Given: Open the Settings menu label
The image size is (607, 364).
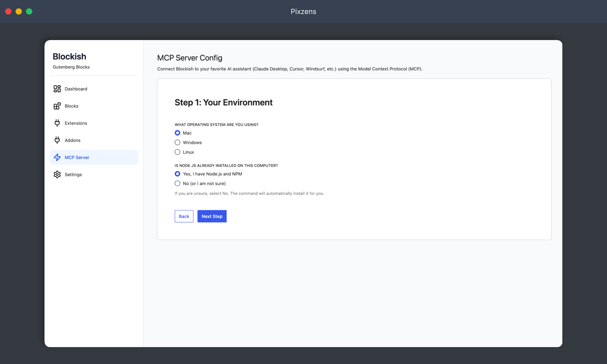Looking at the screenshot, I should click(x=73, y=174).
